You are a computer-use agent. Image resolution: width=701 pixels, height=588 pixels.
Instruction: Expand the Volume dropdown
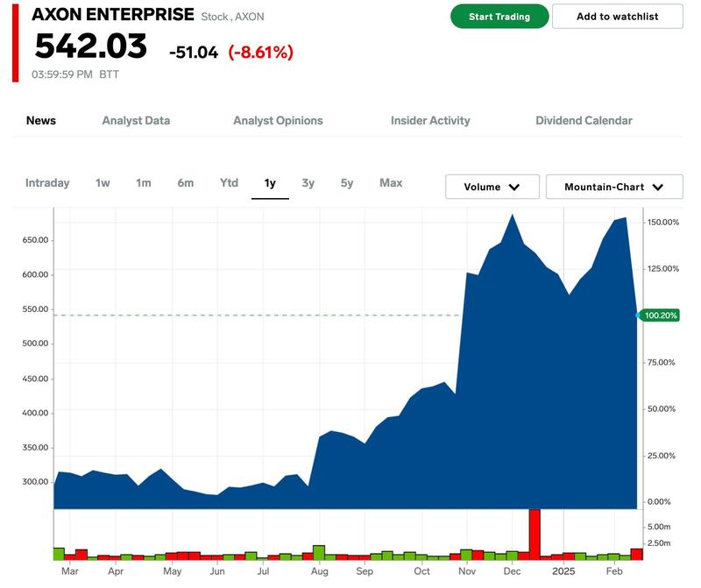pos(492,187)
